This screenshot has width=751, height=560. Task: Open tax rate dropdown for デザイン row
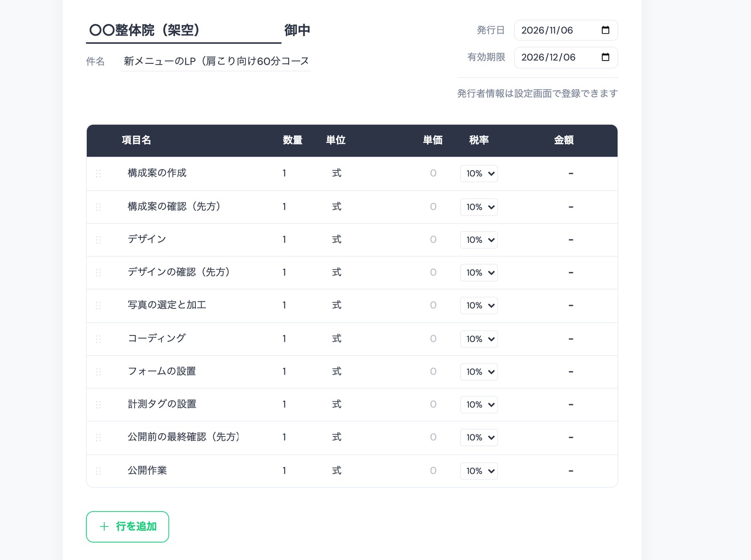point(479,240)
